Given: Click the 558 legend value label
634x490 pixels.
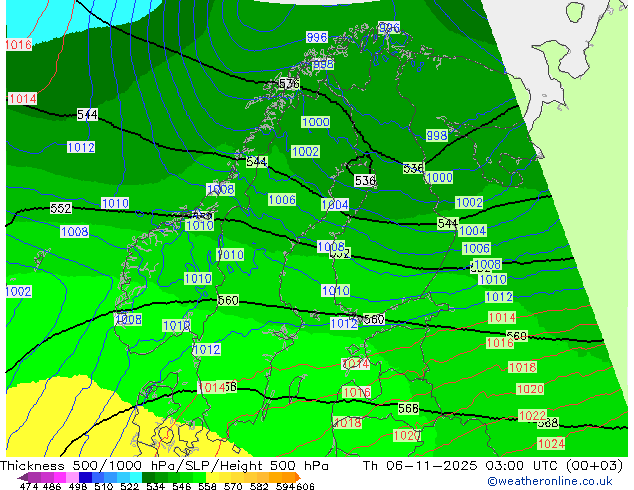Looking at the screenshot, I should [207, 486].
